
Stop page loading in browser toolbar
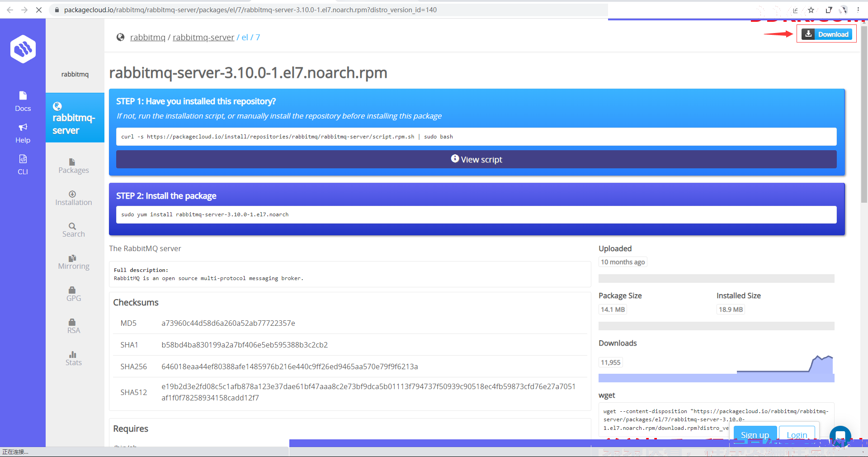[x=39, y=10]
